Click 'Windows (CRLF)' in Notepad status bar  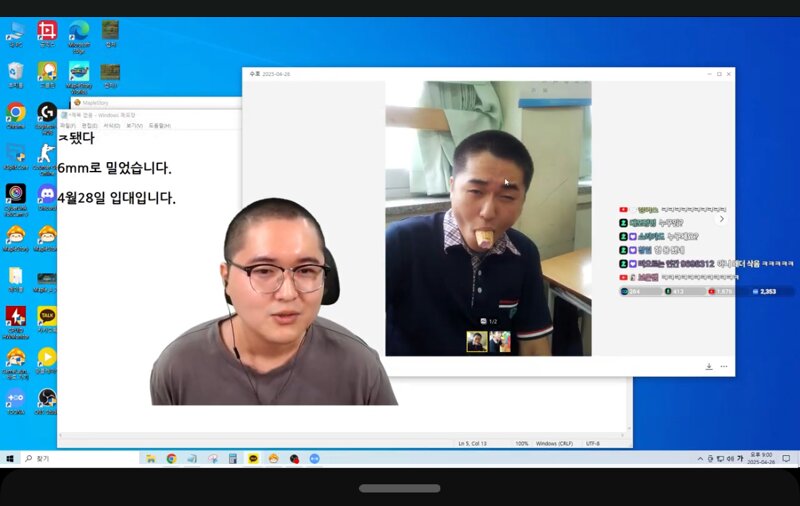[554, 444]
